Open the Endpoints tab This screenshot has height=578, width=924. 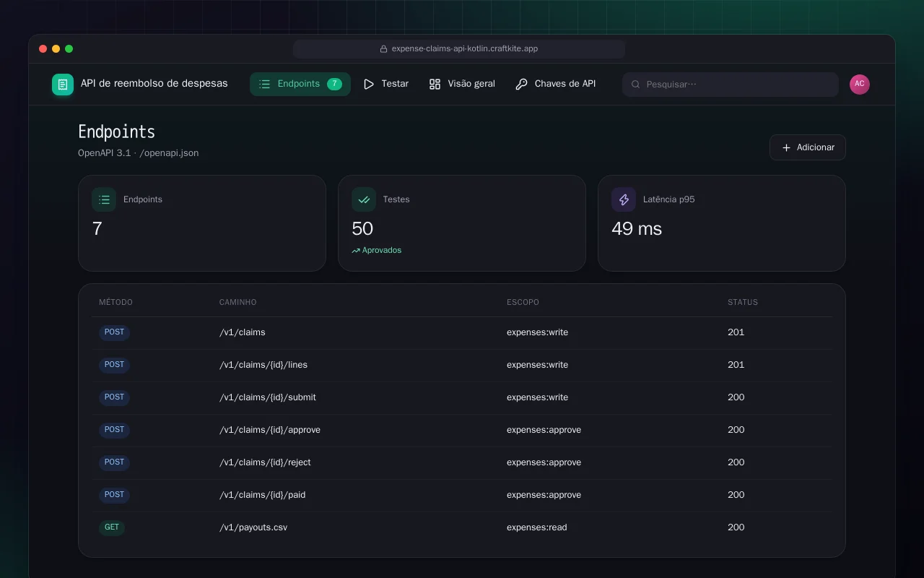[300, 84]
